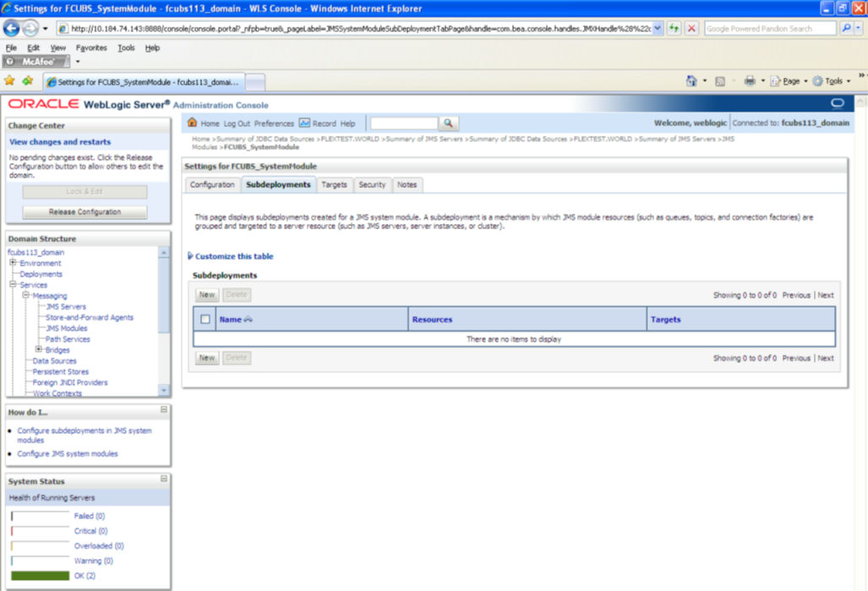
Task: Click the McAfee toolbar button
Action: (x=36, y=62)
